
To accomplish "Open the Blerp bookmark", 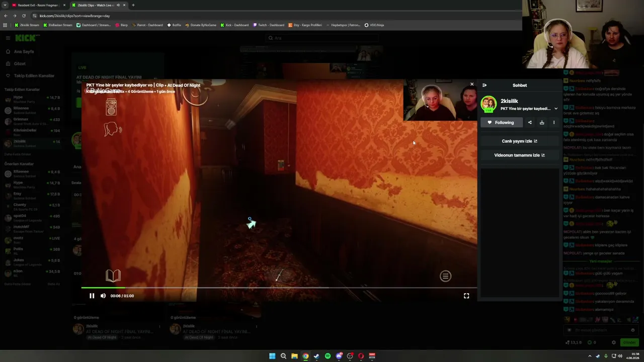I will tap(121, 25).
